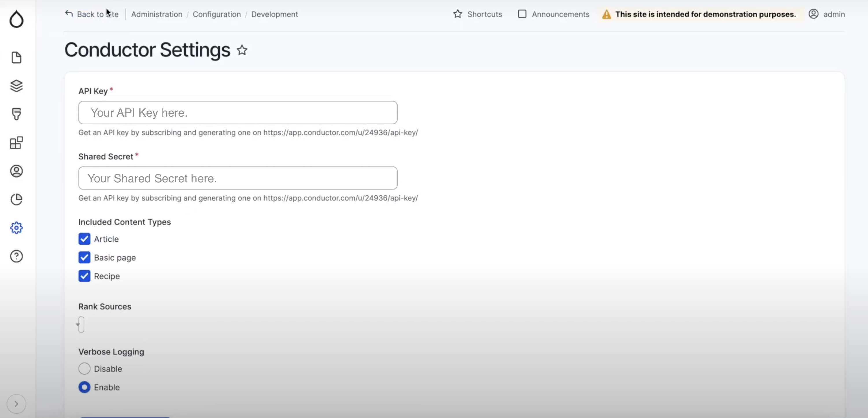The image size is (868, 418).
Task: Click the API Key field label
Action: click(x=93, y=91)
